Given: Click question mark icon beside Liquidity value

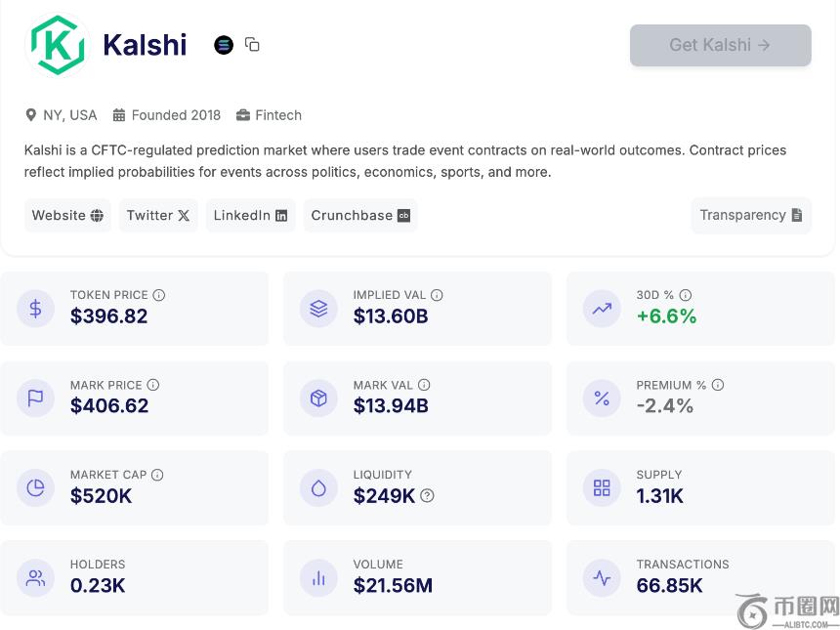Looking at the screenshot, I should point(427,496).
